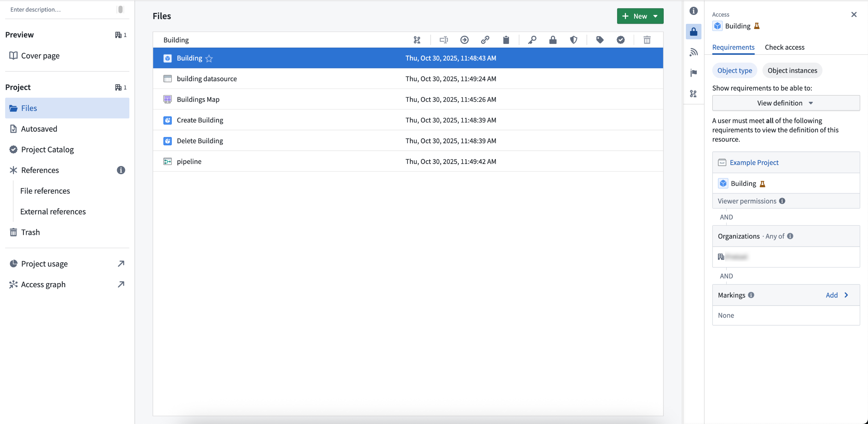Click the flag icon on the right sidebar

point(694,72)
